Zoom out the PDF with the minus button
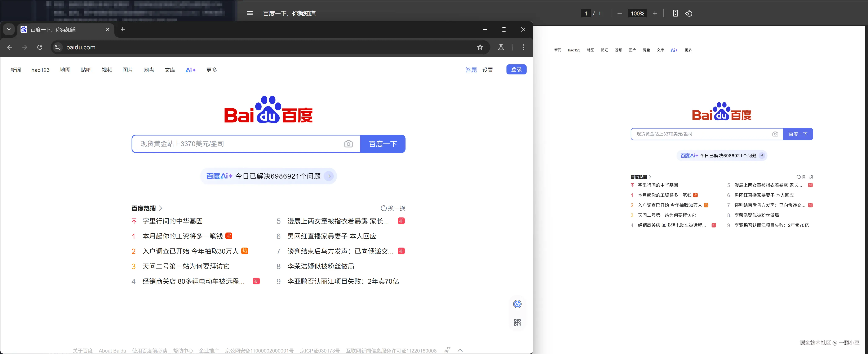Image resolution: width=868 pixels, height=354 pixels. point(619,13)
